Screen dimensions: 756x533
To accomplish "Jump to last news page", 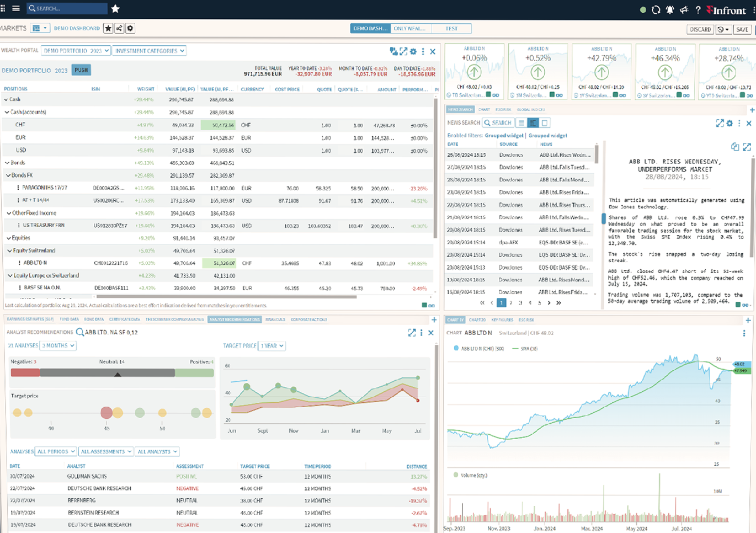I will [558, 303].
